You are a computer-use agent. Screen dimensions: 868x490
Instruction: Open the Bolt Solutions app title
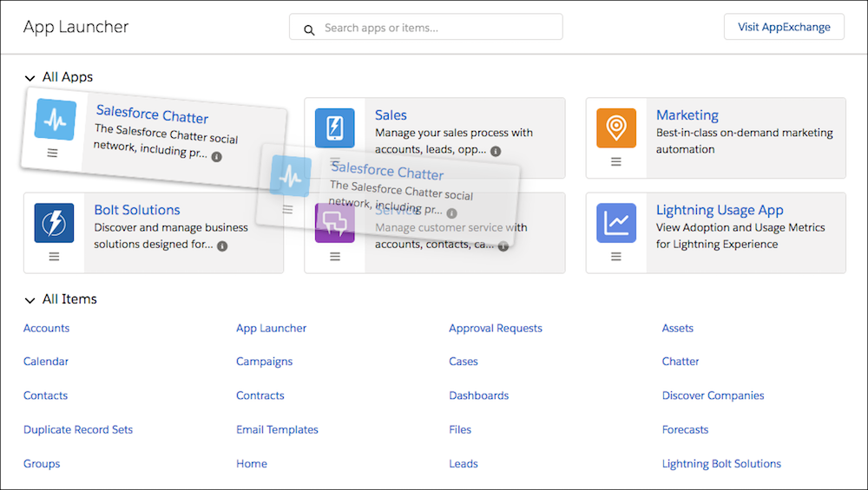(x=137, y=210)
